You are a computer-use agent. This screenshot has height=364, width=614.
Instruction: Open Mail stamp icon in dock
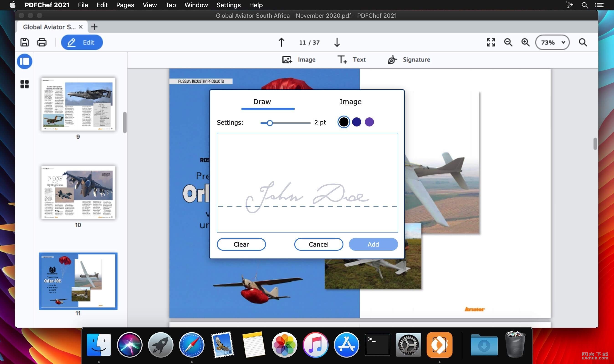[x=223, y=345]
